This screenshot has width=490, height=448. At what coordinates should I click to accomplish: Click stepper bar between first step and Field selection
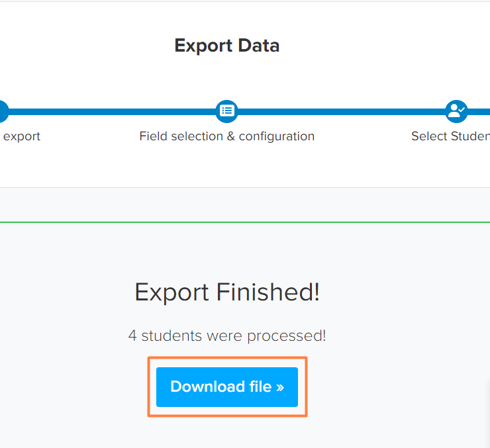[x=112, y=111]
